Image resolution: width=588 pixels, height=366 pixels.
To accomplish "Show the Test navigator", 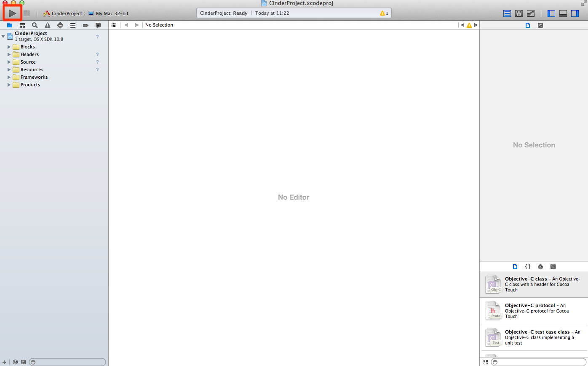I will click(x=60, y=25).
